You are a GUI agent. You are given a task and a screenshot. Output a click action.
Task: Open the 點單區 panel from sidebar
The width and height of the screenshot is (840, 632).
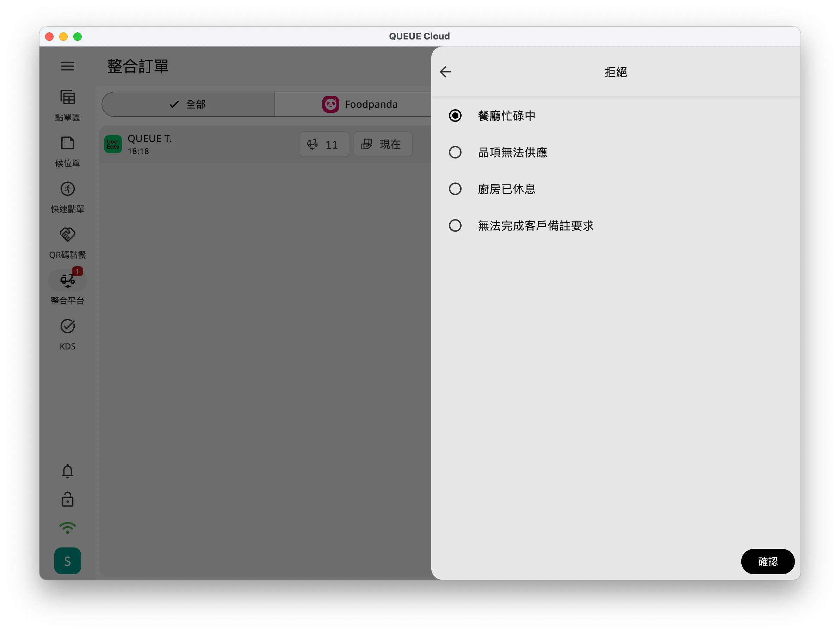68,104
